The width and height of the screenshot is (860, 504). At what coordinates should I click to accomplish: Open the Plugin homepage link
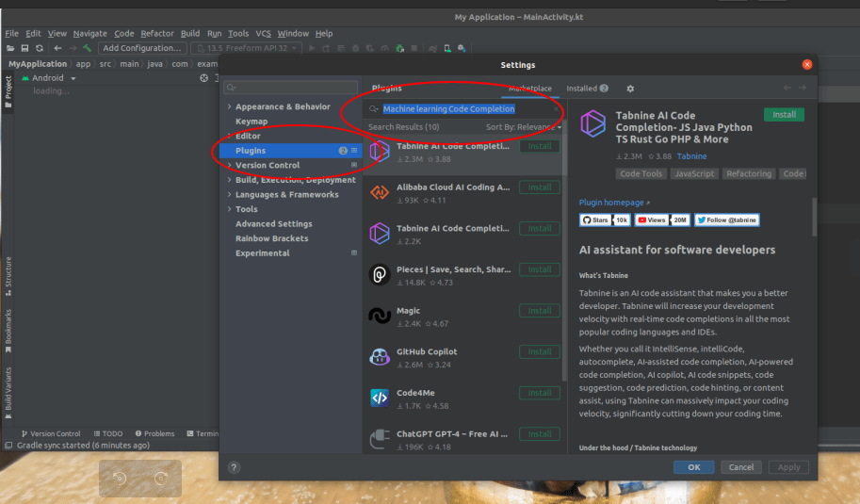coord(614,203)
